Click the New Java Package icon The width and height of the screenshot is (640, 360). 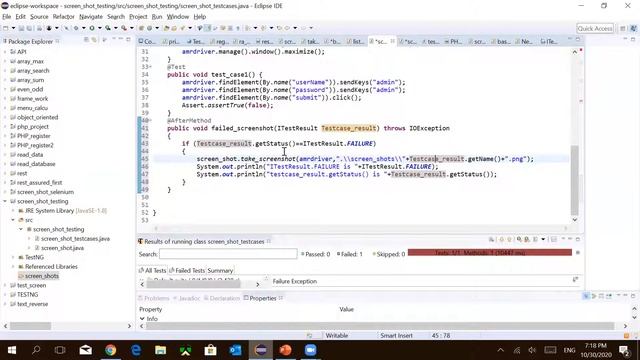pyautogui.click(x=141, y=28)
